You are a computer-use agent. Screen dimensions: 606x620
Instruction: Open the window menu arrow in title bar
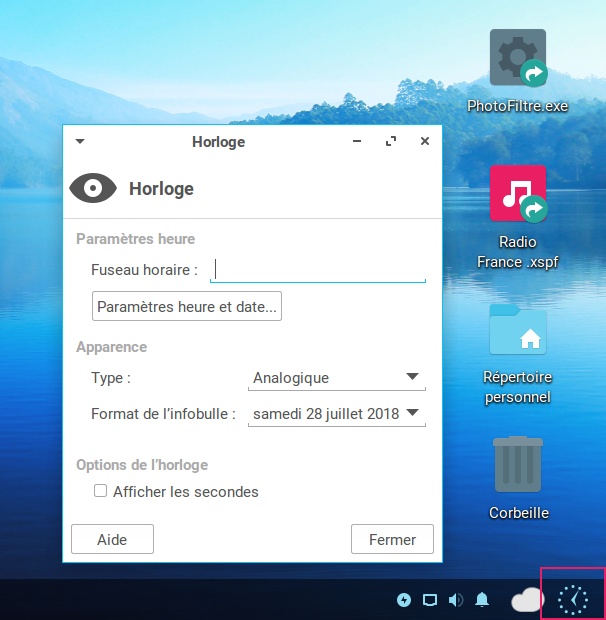tap(80, 142)
